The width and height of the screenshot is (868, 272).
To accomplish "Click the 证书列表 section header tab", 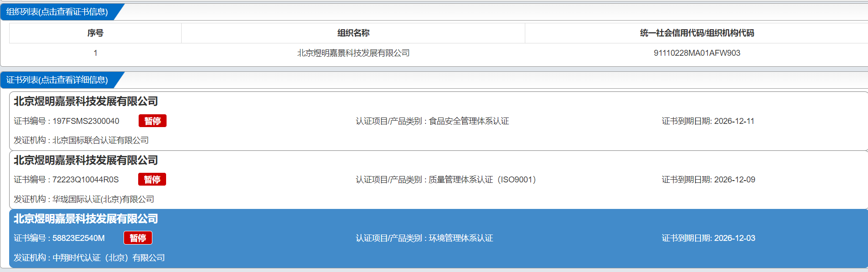I will 57,80.
